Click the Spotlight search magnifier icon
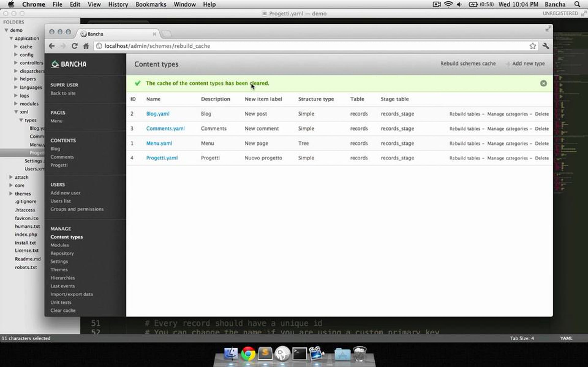This screenshot has height=367, width=588. pyautogui.click(x=577, y=4)
